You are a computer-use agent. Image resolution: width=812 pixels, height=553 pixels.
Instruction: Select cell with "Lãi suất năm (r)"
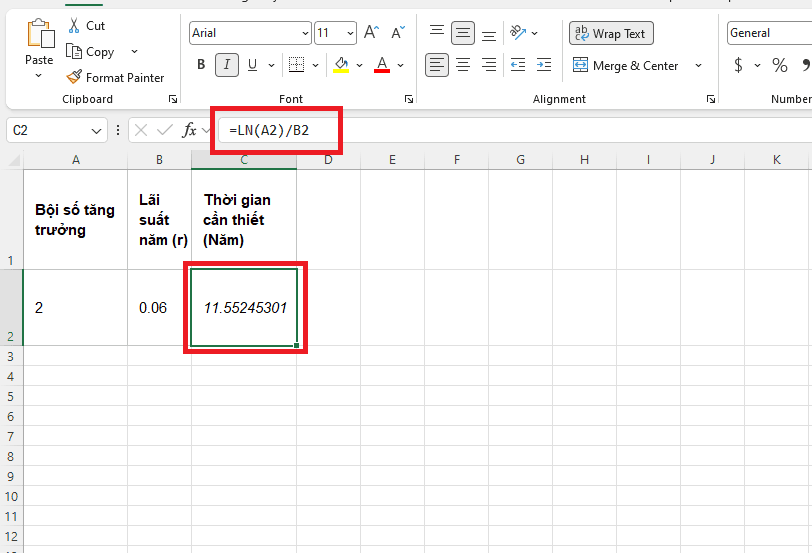click(x=160, y=220)
